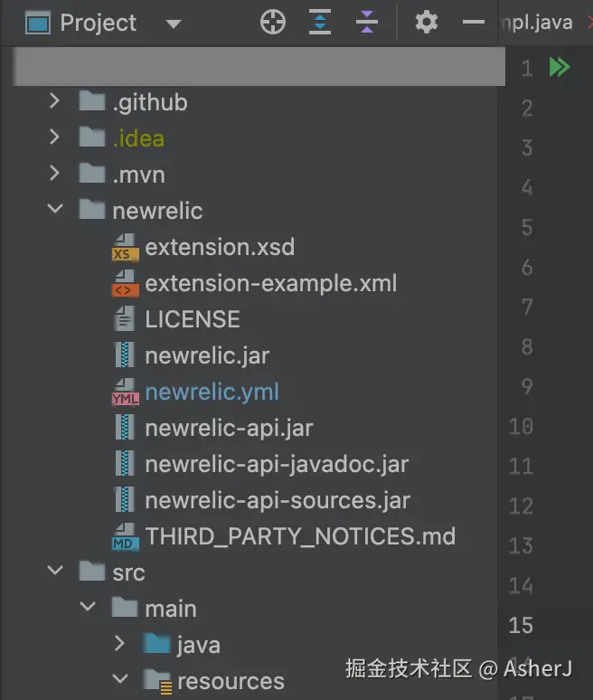Click Expand All toolbar icon
The width and height of the screenshot is (593, 700).
[320, 22]
